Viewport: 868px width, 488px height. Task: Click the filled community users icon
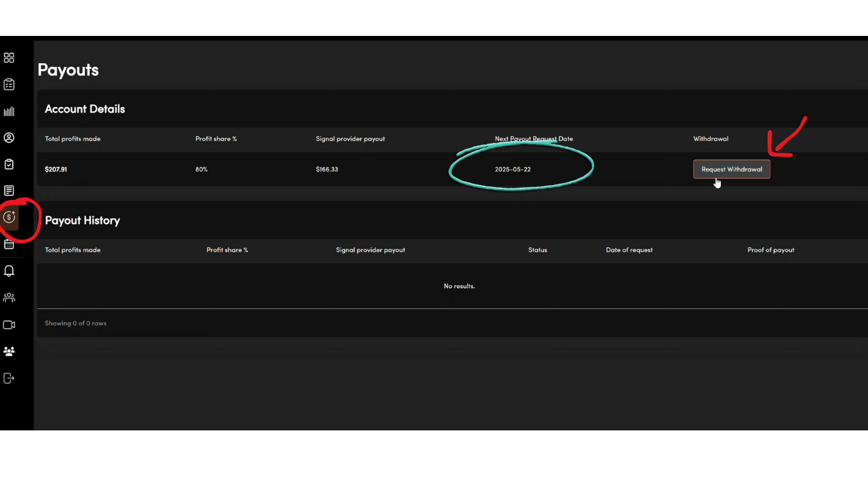[x=9, y=352]
